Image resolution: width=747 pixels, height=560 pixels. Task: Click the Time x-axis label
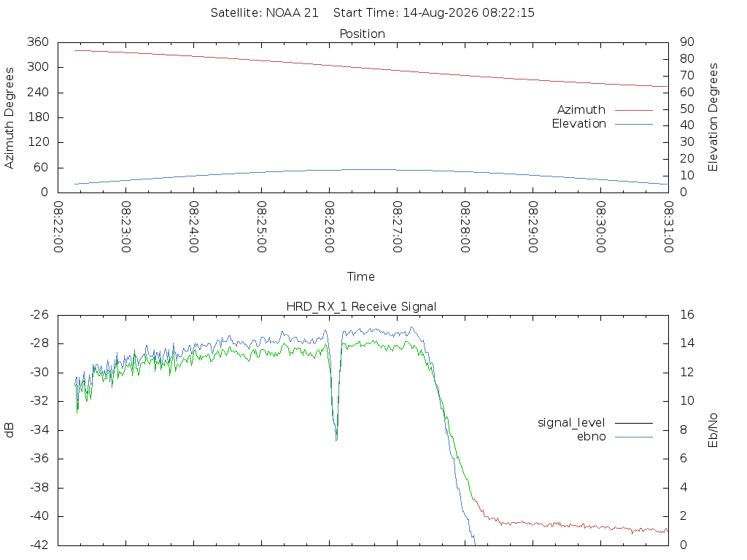[x=360, y=276]
